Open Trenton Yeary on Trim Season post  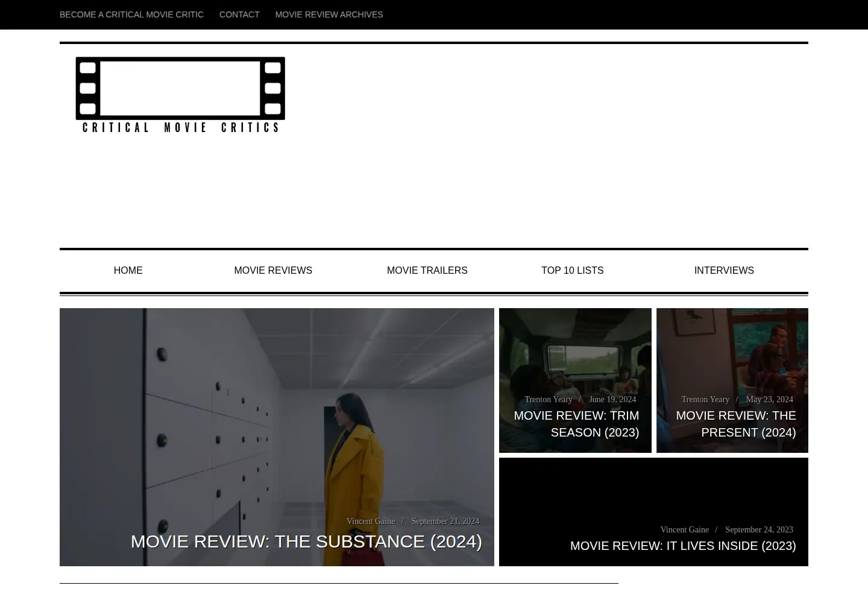pos(549,400)
